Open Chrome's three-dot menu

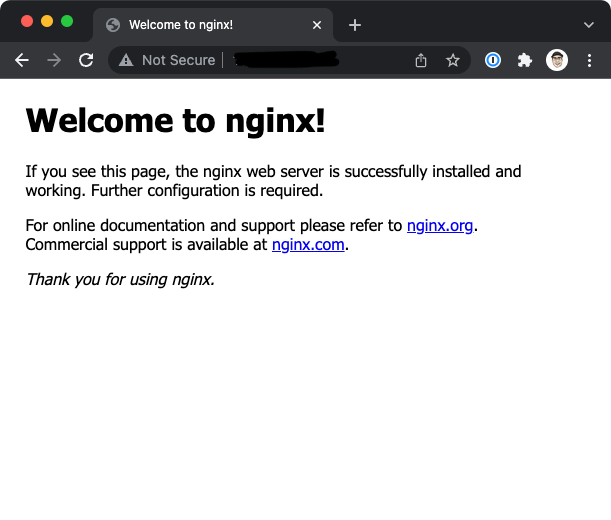click(589, 60)
